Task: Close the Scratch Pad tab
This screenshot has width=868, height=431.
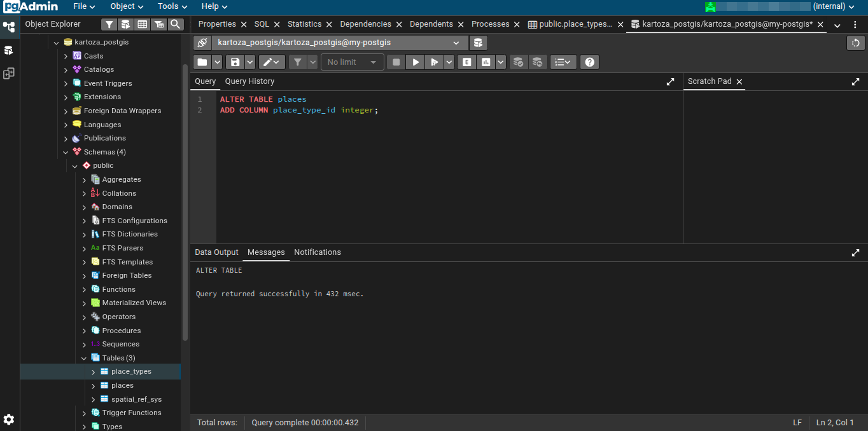Action: [739, 82]
